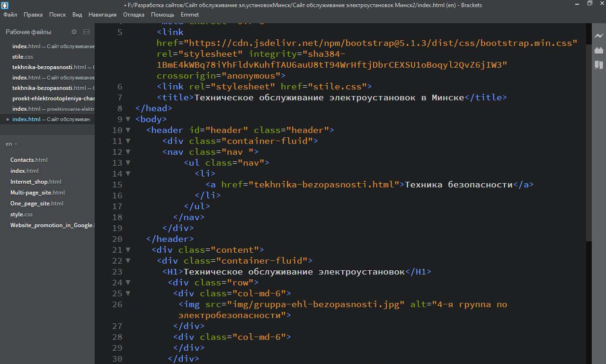Fold the nav element on line 12
The width and height of the screenshot is (606, 364).
[128, 152]
